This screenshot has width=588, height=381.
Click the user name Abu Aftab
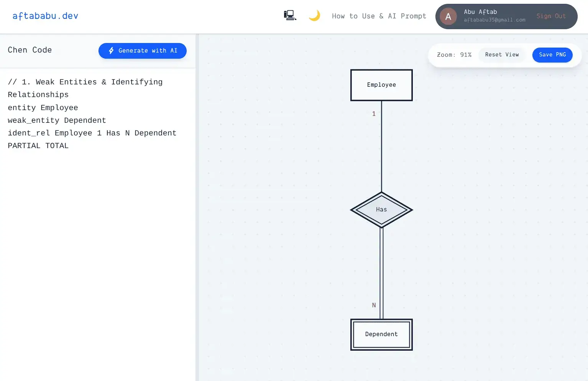480,12
